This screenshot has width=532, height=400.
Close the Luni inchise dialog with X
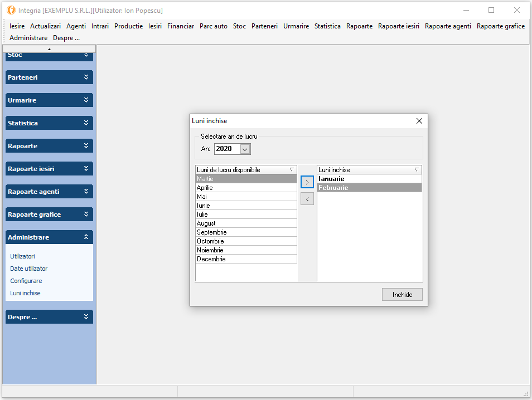pos(419,121)
